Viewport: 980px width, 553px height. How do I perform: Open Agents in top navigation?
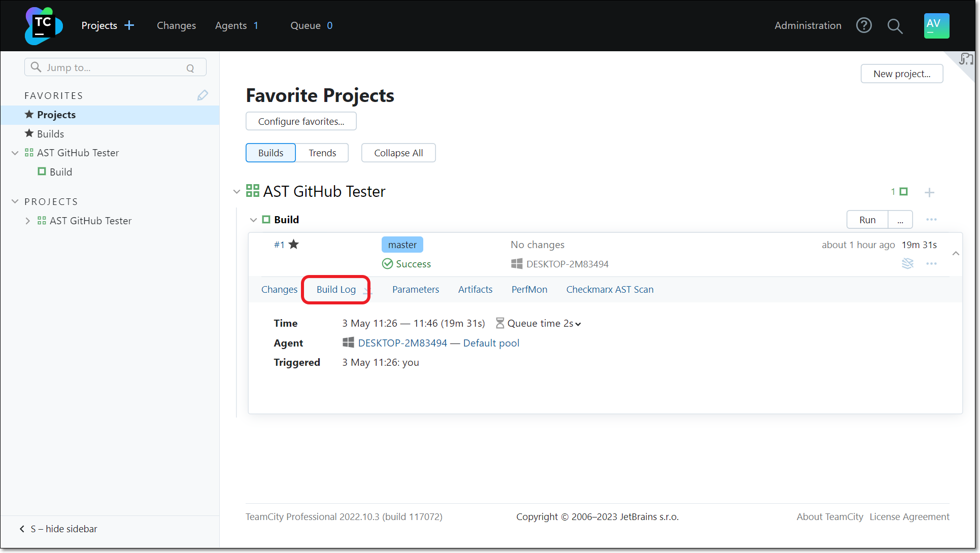pyautogui.click(x=231, y=25)
